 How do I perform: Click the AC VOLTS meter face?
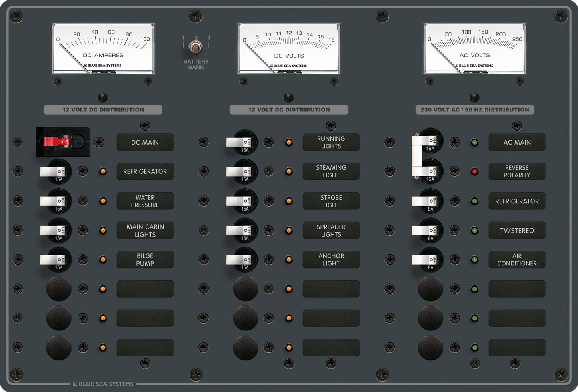[x=475, y=48]
